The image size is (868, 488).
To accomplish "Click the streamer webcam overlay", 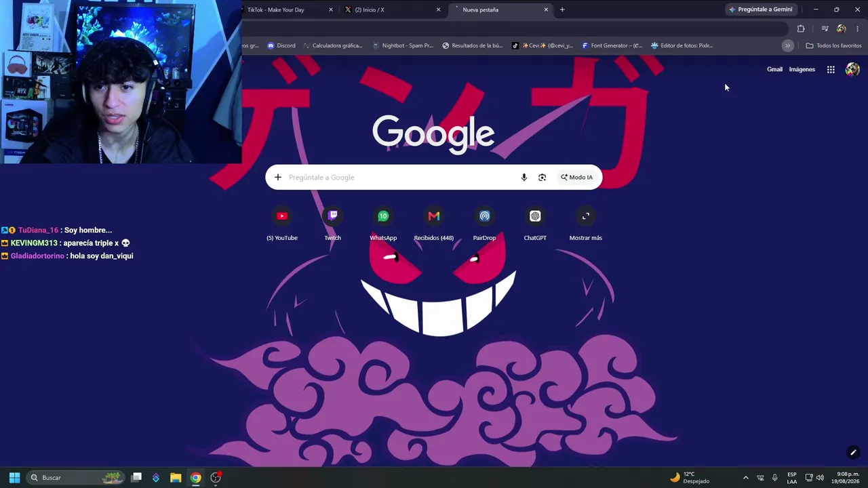I will [x=121, y=82].
